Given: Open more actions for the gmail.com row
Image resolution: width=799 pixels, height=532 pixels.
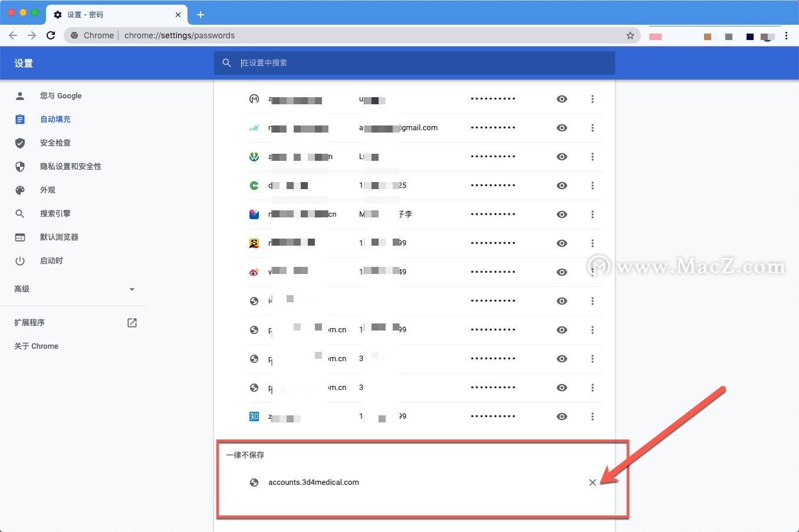Looking at the screenshot, I should tap(593, 128).
